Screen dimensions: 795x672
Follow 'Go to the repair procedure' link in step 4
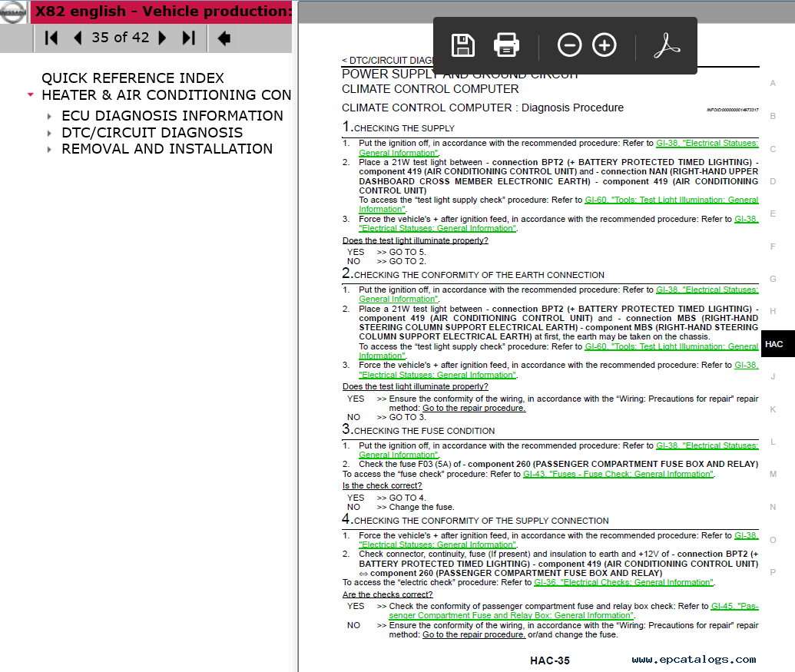[474, 634]
